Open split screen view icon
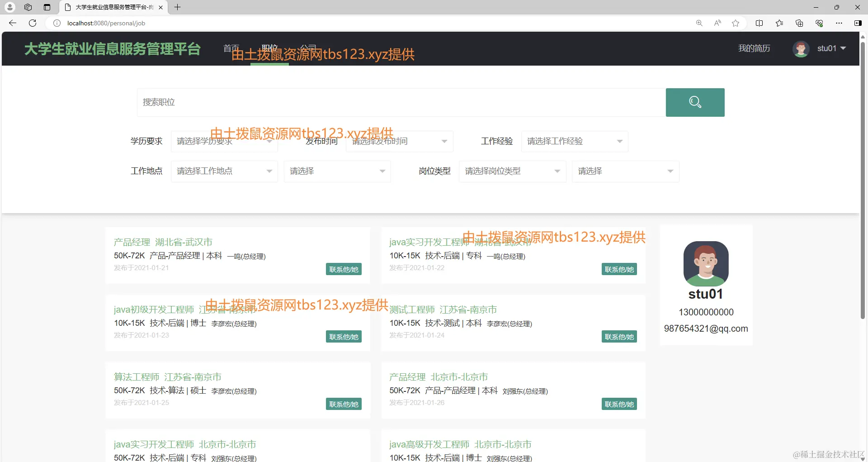This screenshot has height=462, width=868. tap(759, 23)
